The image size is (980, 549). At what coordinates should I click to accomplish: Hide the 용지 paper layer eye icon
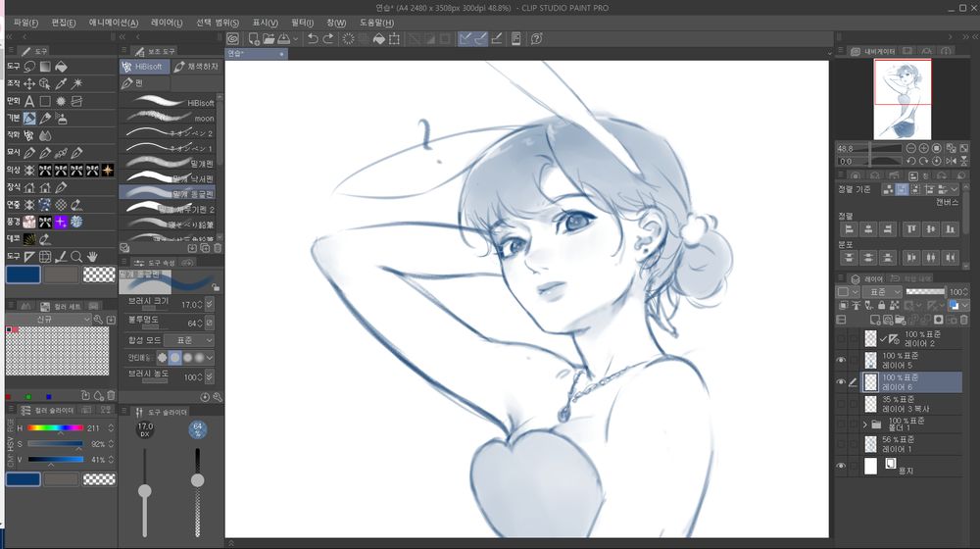[x=841, y=466]
